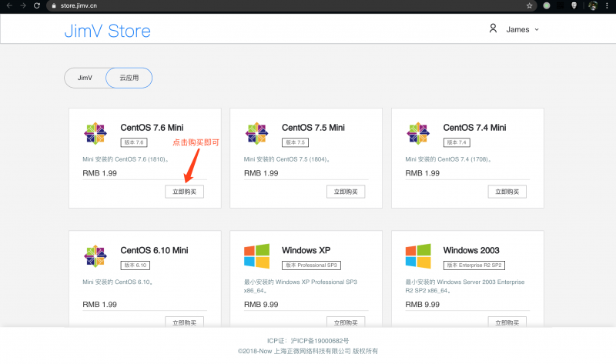Buy CentOS 7.4 Mini with 立即购买
The image size is (616, 364).
pyautogui.click(x=507, y=192)
